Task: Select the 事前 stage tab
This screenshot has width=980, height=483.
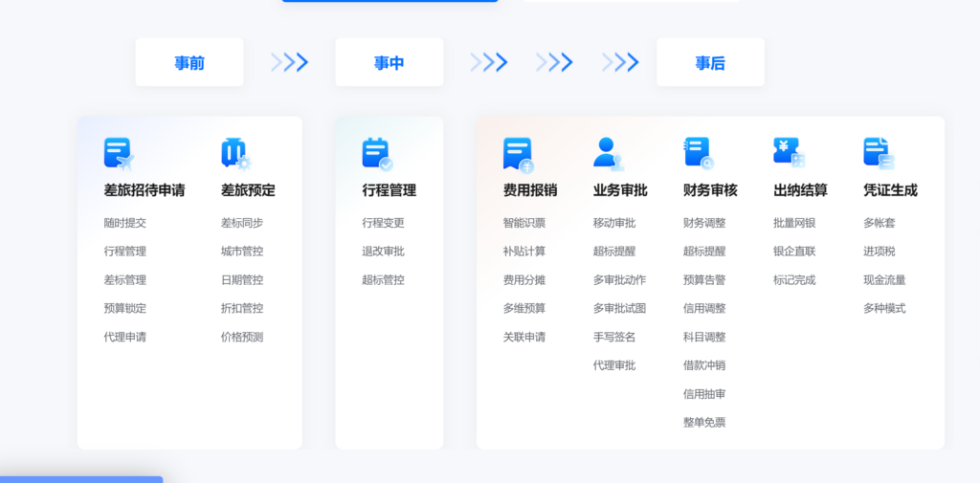Action: pyautogui.click(x=189, y=63)
